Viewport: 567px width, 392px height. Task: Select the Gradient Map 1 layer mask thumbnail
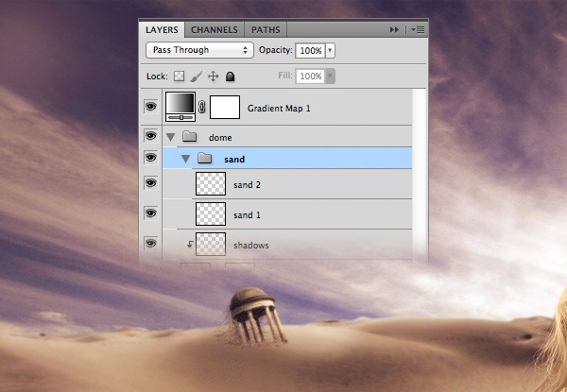click(x=224, y=108)
